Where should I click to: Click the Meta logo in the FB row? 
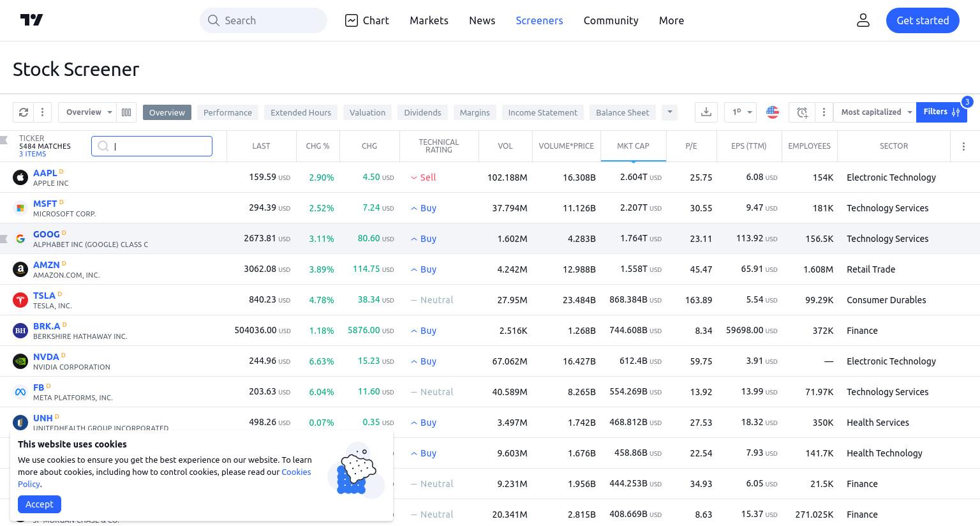point(20,392)
